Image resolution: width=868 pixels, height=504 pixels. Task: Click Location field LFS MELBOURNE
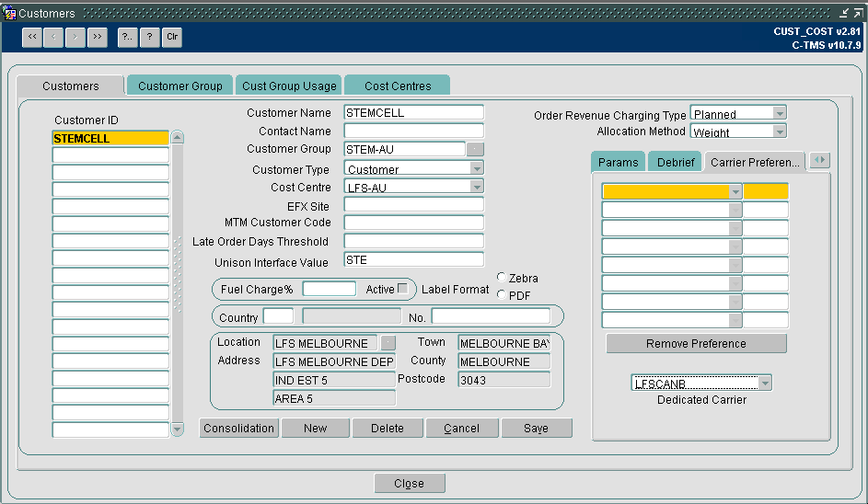(326, 343)
